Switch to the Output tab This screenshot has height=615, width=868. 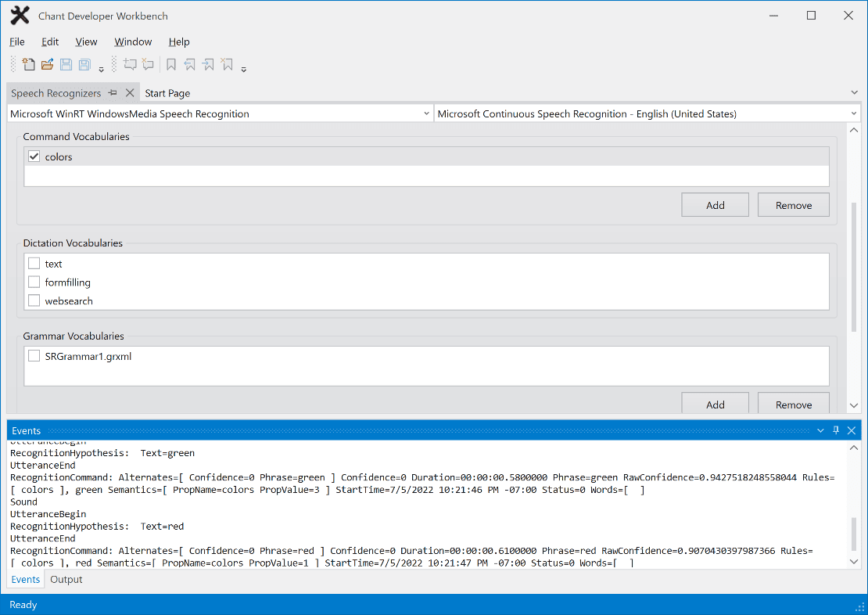[66, 580]
